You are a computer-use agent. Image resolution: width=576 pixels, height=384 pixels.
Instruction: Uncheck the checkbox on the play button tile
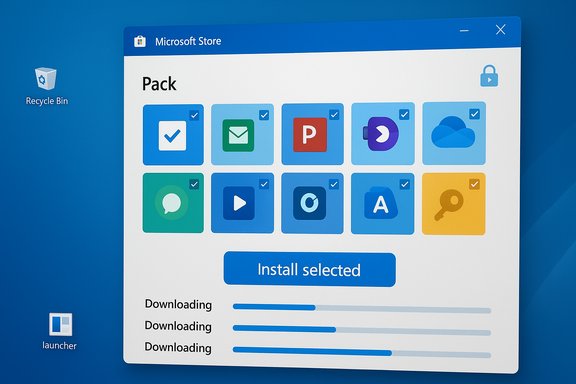tap(264, 184)
